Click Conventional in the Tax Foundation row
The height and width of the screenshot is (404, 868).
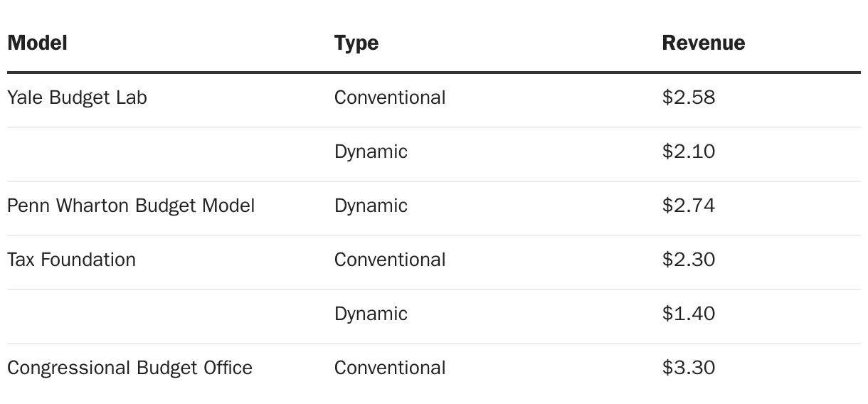pos(390,260)
